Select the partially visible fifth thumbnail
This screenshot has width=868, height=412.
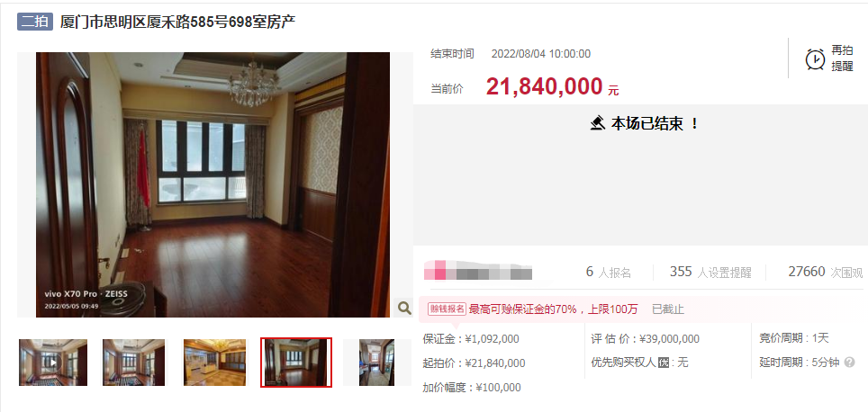coord(377,363)
